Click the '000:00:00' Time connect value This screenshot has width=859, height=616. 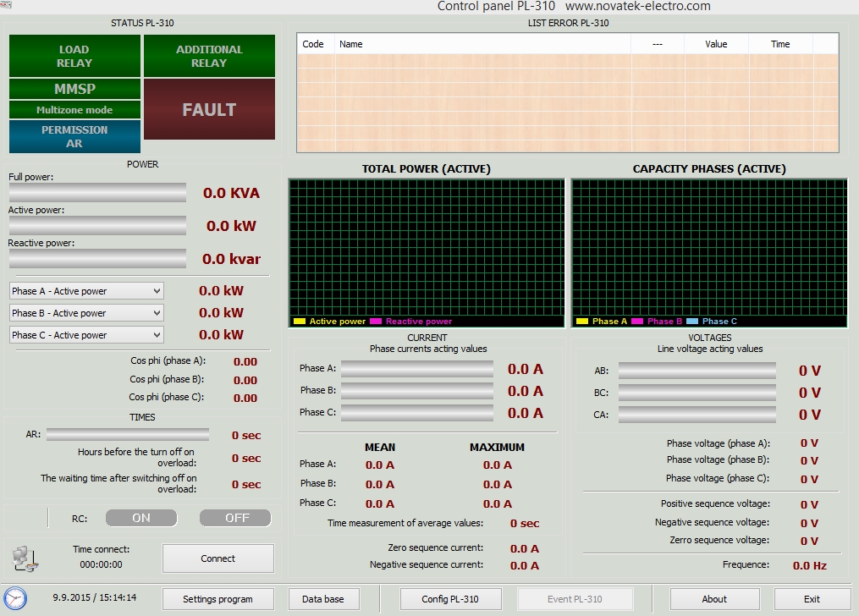(x=102, y=564)
